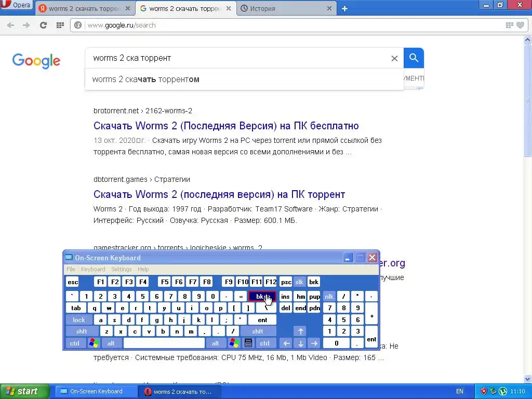Click the main ent key beside apostrophe
This screenshot has width=532, height=399.
pyautogui.click(x=262, y=320)
